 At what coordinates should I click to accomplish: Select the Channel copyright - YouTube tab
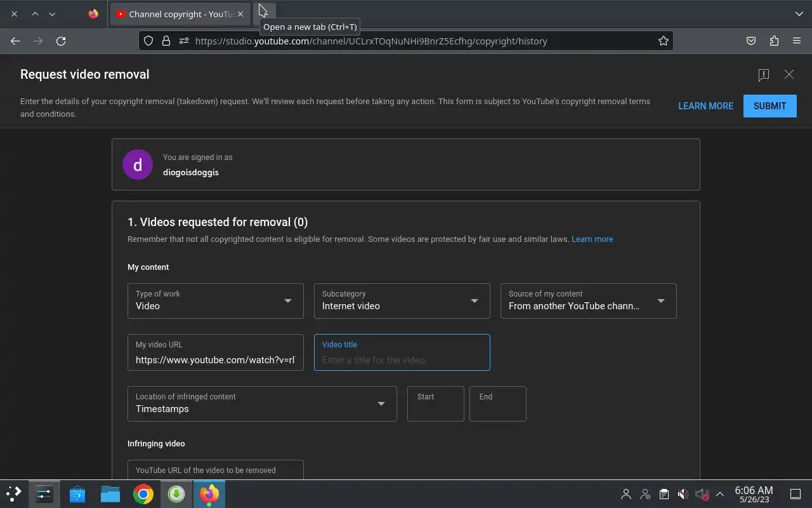point(180,14)
